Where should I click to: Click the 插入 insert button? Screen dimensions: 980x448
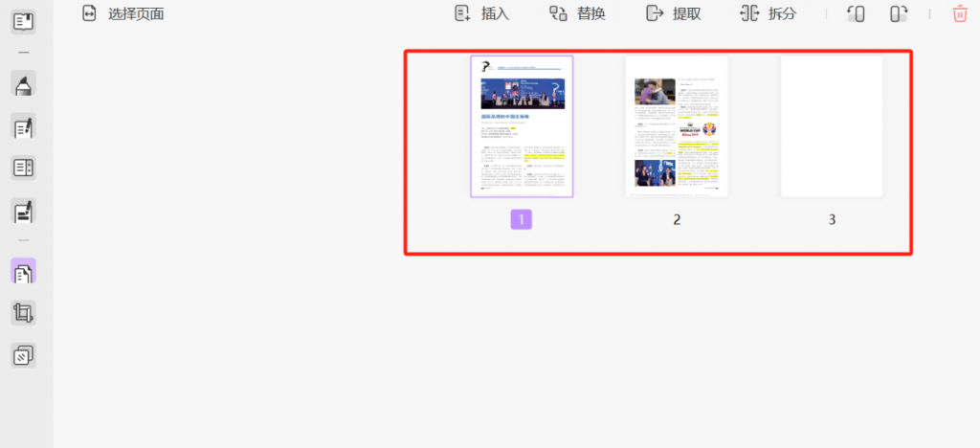[481, 13]
